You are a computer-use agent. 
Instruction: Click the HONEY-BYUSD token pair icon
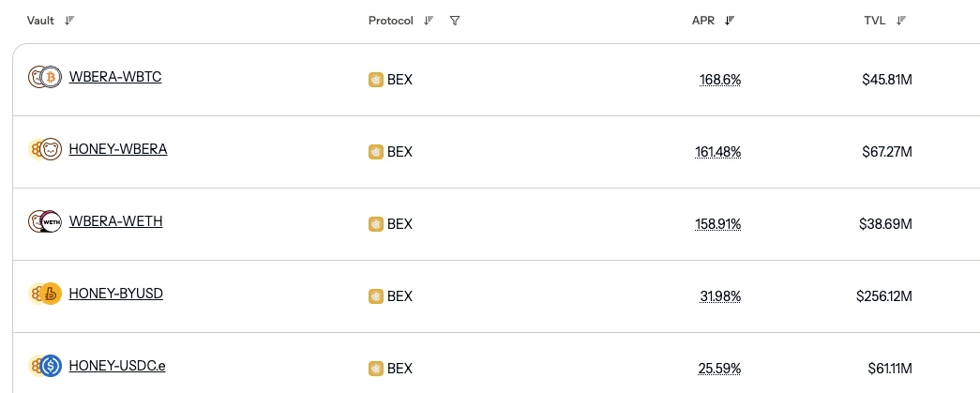[x=44, y=294]
